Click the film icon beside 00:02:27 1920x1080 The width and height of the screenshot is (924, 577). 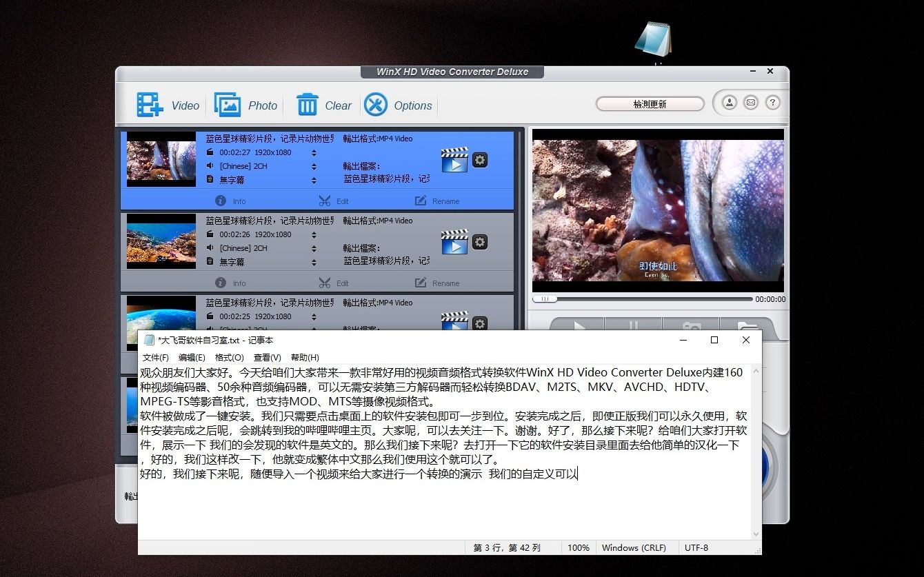point(210,152)
